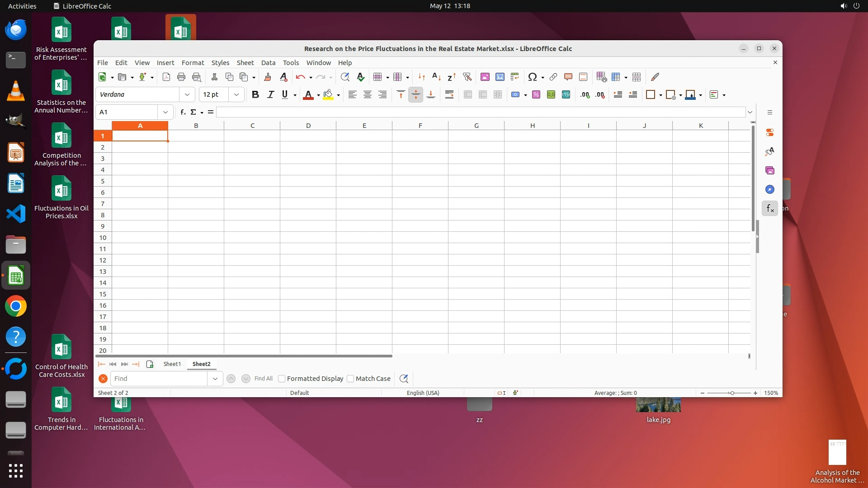The image size is (868, 488).
Task: Click into the Find text field
Action: click(x=159, y=379)
